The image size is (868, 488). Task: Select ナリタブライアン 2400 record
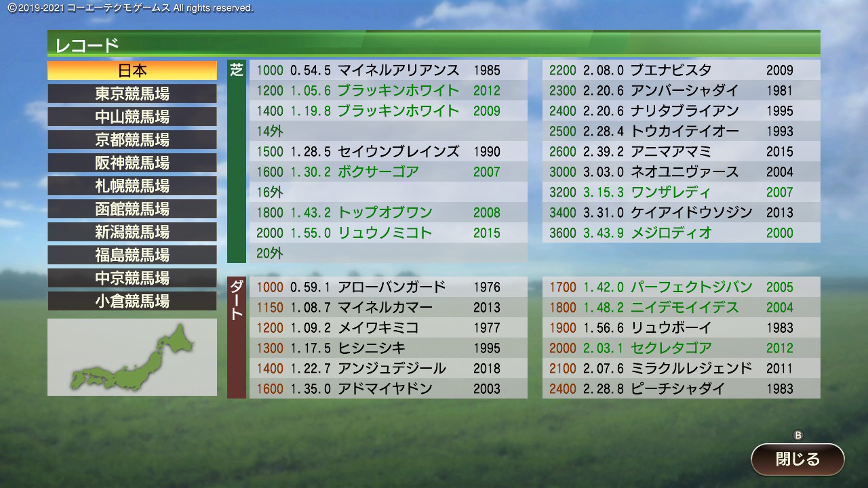[x=682, y=110]
